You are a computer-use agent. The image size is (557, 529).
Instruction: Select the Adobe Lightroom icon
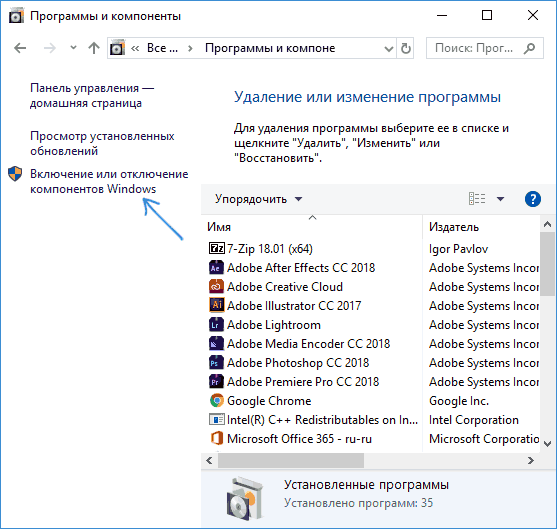(216, 324)
